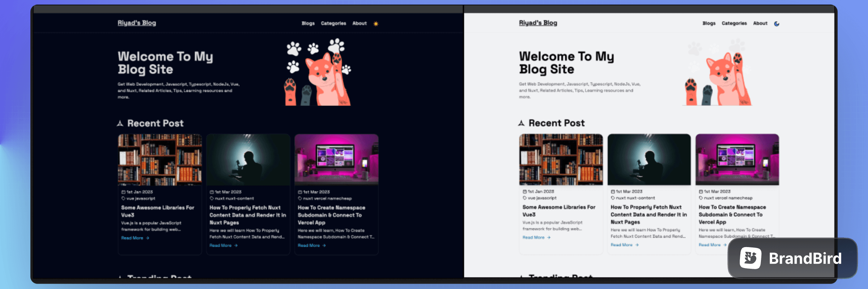Click calendar icon on the light Namespace Subdomain card
The width and height of the screenshot is (868, 289).
[x=701, y=192]
